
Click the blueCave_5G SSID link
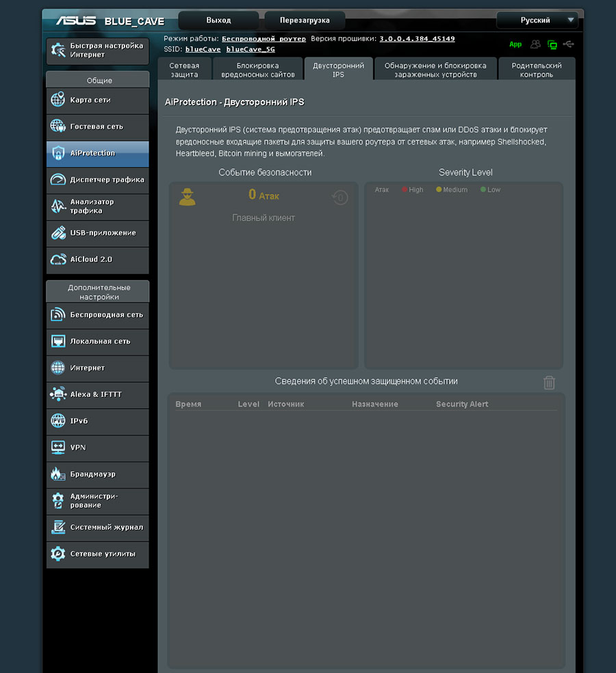251,49
